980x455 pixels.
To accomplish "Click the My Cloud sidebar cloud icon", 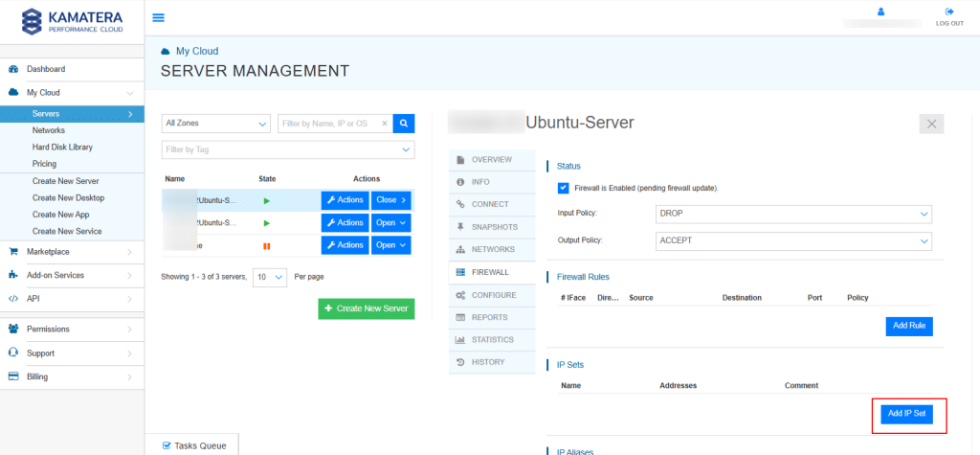I will click(13, 93).
